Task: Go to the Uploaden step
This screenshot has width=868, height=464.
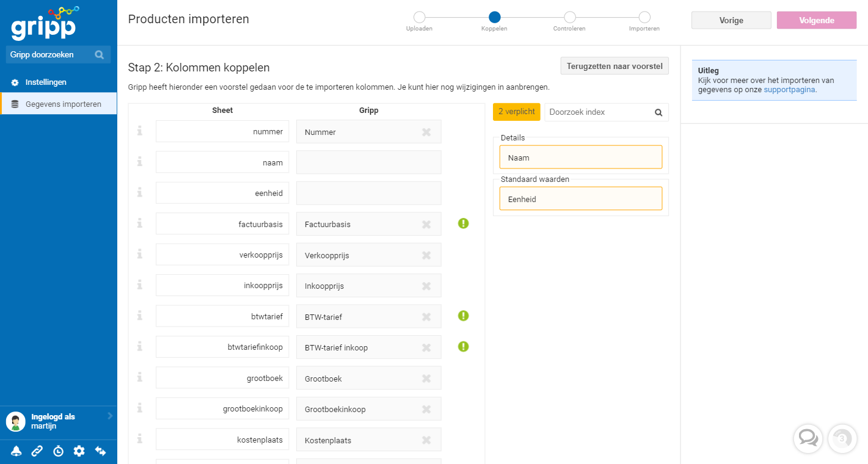Action: [x=419, y=17]
